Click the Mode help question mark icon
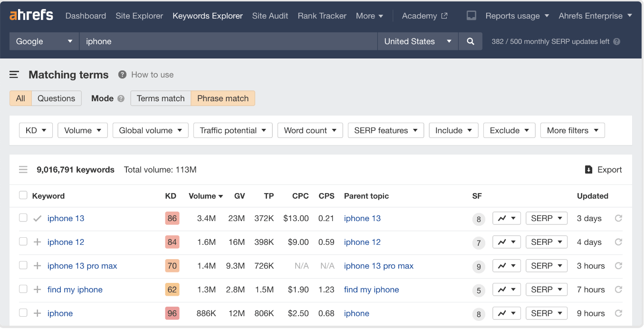This screenshot has height=329, width=644. [121, 98]
